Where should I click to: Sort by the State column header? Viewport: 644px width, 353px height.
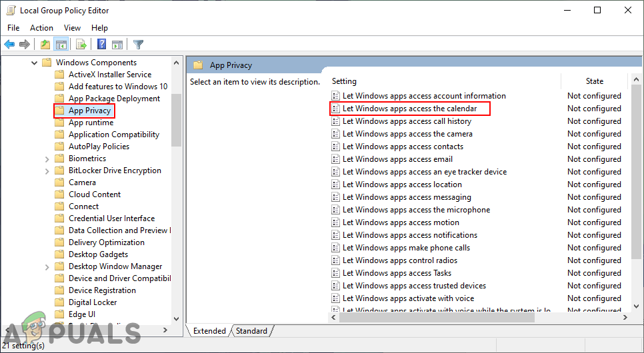tap(594, 81)
